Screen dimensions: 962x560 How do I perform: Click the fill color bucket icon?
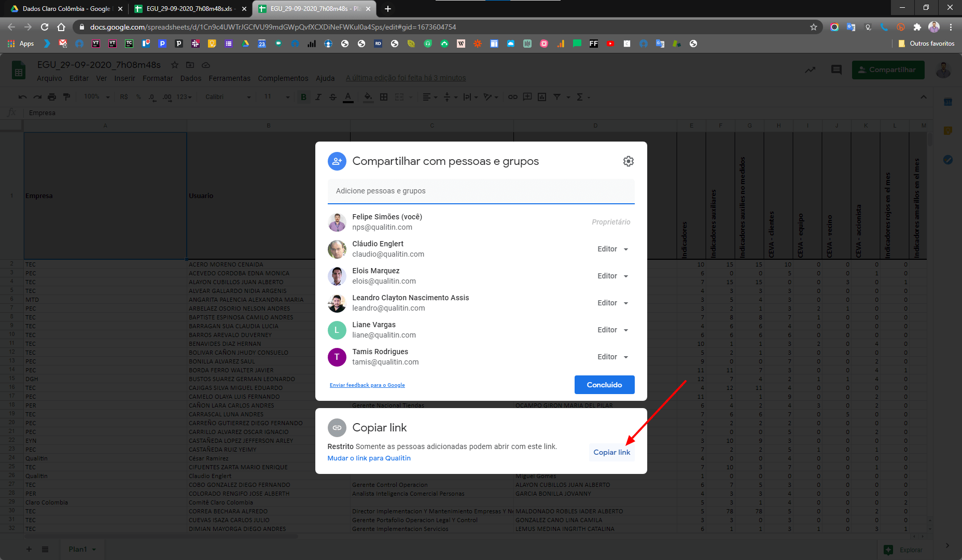pyautogui.click(x=368, y=97)
